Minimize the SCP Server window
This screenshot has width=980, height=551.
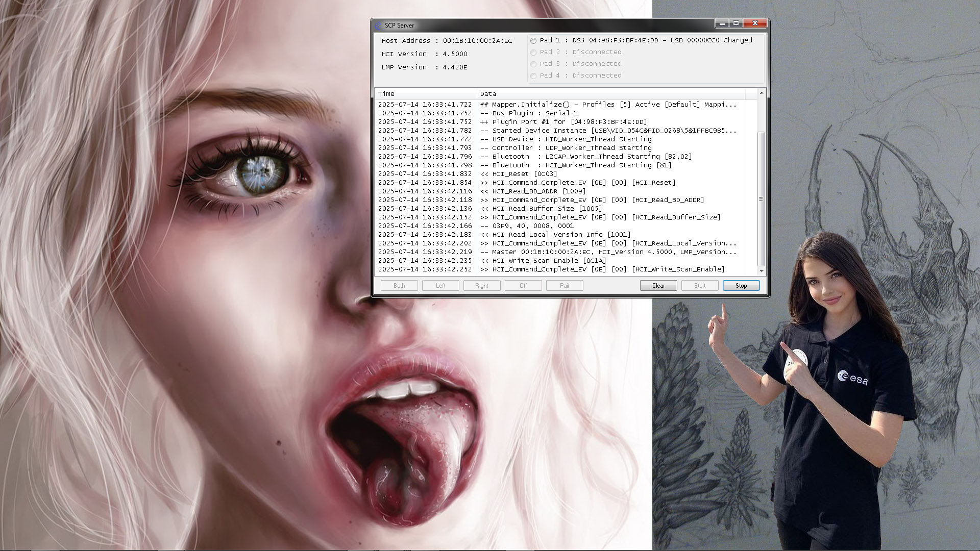(722, 23)
